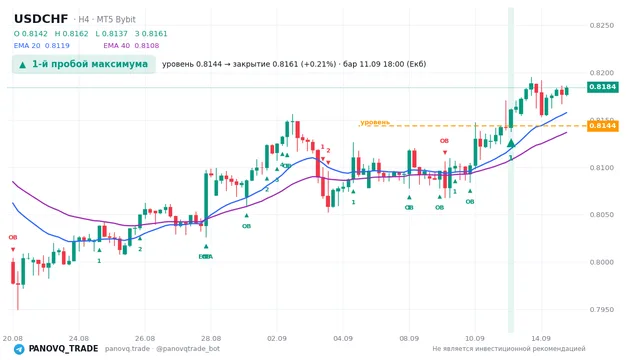Select the 1-й пробой максимума badge
The image size is (640, 360).
click(x=84, y=64)
